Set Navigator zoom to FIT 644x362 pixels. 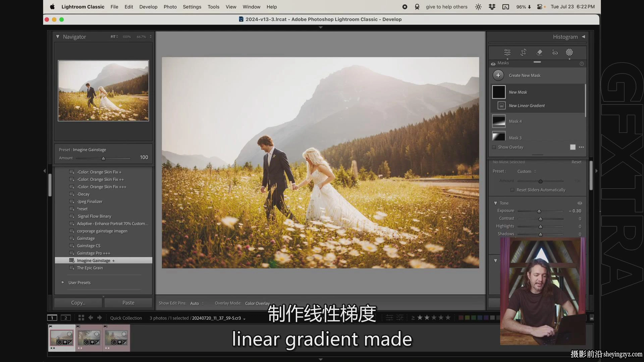point(113,37)
